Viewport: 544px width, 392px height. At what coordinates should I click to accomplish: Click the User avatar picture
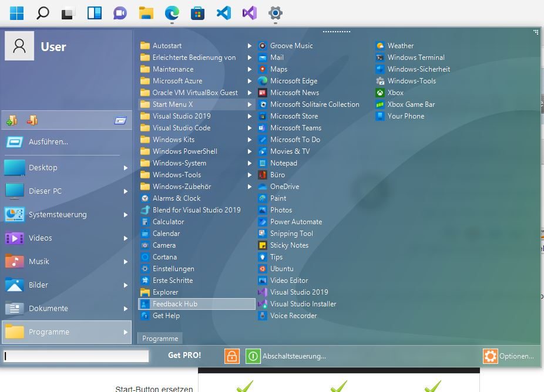tap(19, 46)
